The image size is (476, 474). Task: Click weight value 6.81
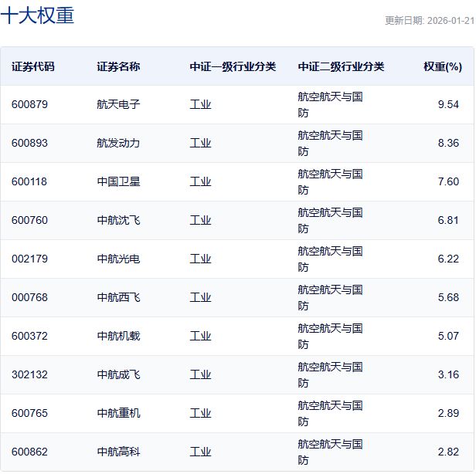(x=448, y=220)
